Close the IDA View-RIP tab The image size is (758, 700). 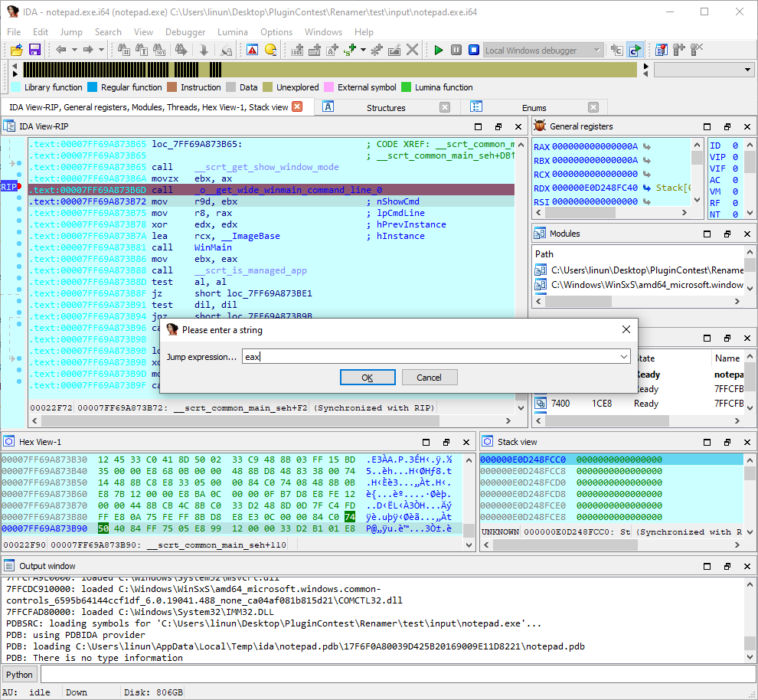[x=297, y=107]
